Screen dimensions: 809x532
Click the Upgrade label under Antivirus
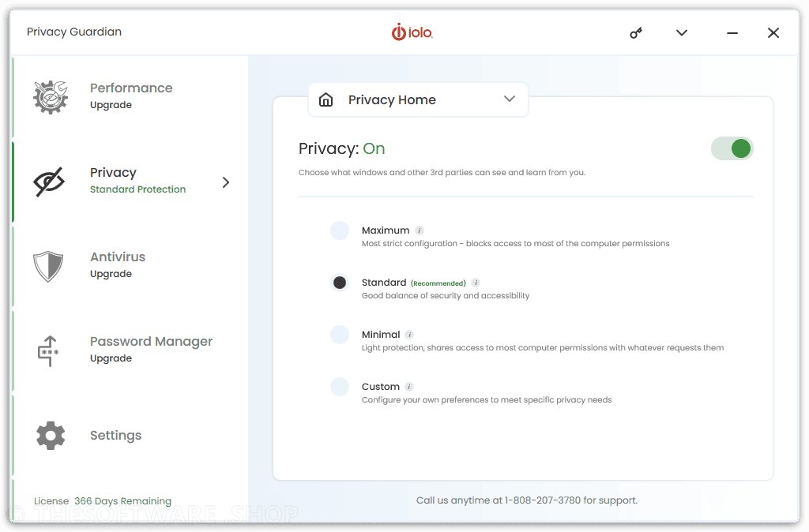pyautogui.click(x=111, y=274)
